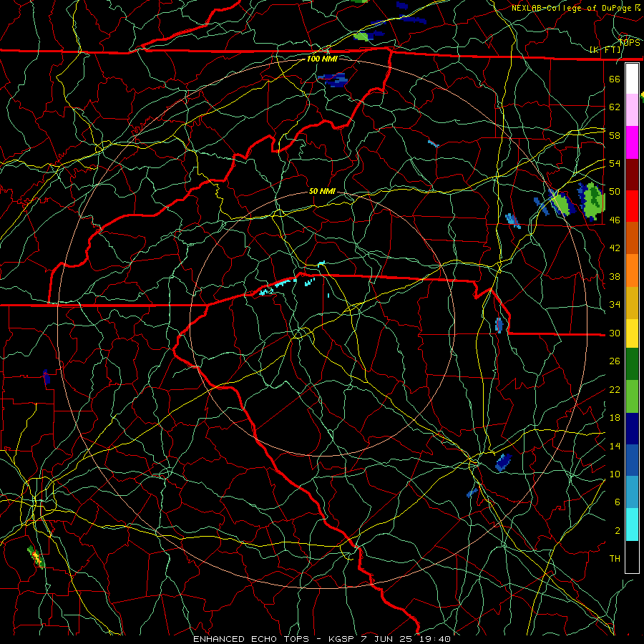Click the legend value '46'

click(x=615, y=220)
